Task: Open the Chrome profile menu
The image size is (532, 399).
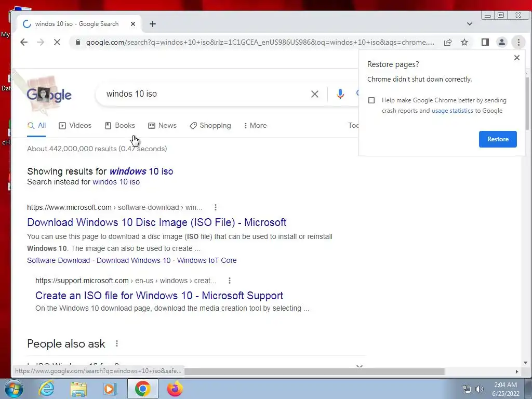Action: click(x=501, y=42)
